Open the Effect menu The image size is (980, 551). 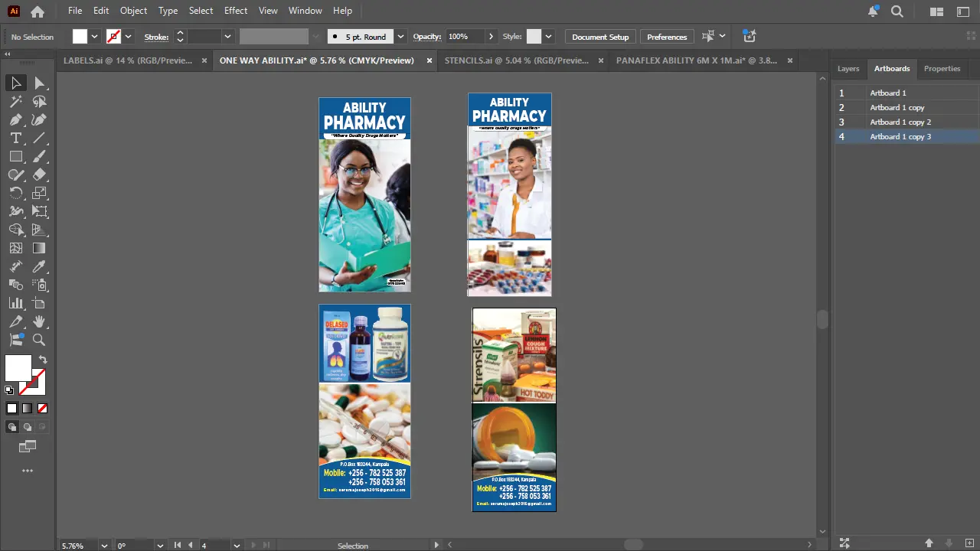[235, 10]
